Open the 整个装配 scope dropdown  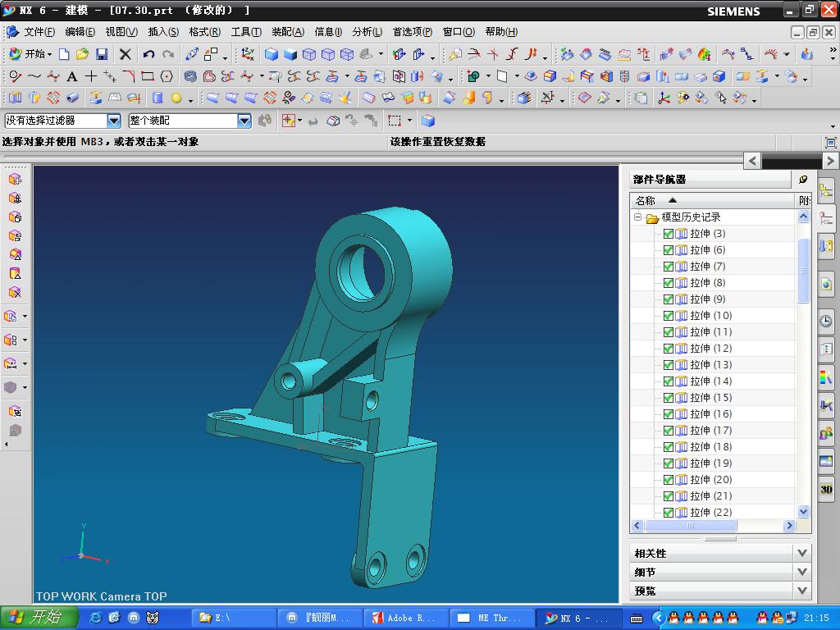[244, 121]
